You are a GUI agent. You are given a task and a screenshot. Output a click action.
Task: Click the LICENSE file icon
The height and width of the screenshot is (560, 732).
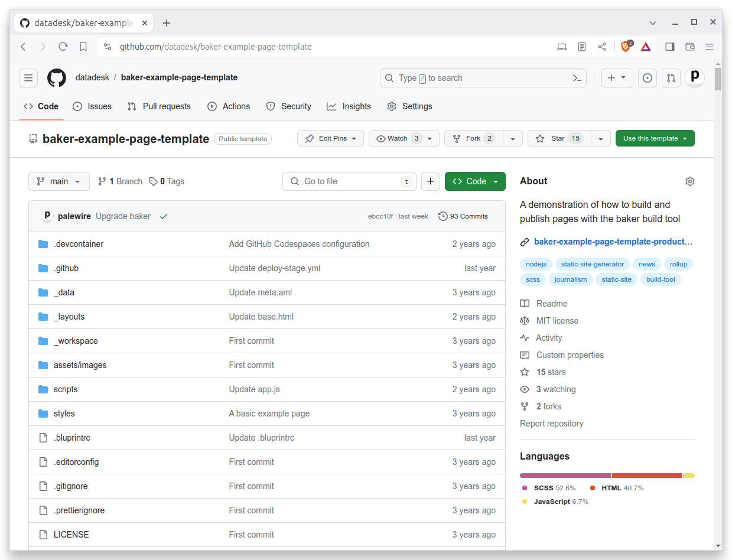pos(43,535)
